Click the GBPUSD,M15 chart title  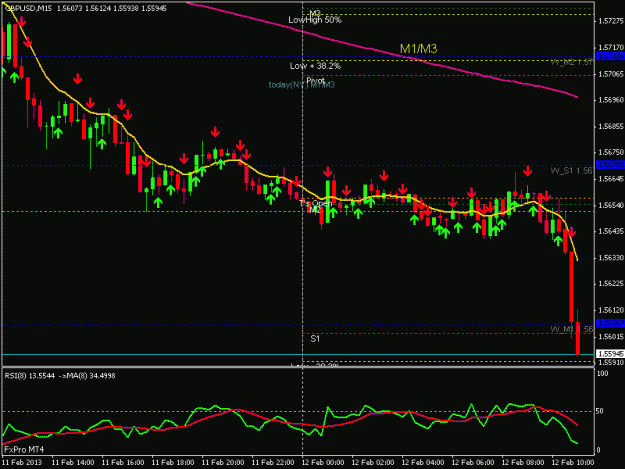click(x=28, y=8)
